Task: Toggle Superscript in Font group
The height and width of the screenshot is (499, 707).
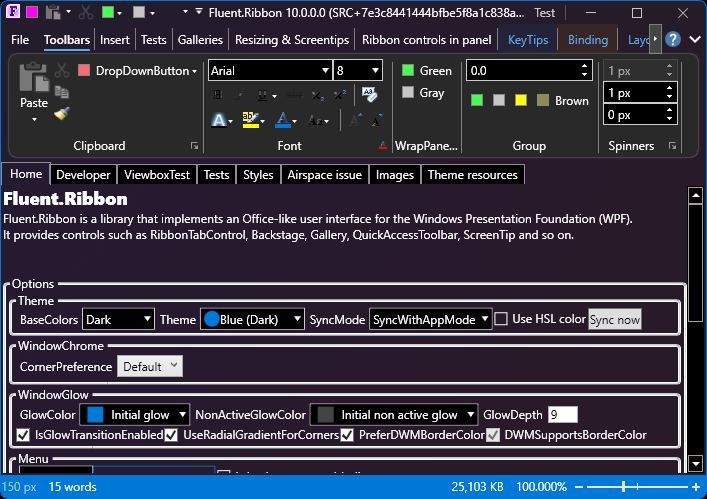Action: [340, 95]
